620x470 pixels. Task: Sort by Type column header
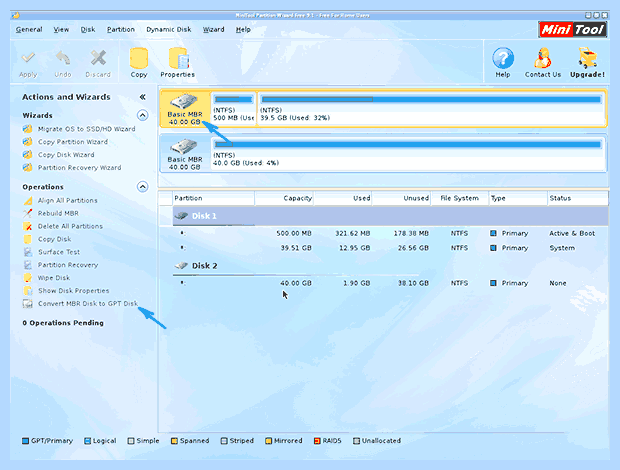(x=518, y=198)
